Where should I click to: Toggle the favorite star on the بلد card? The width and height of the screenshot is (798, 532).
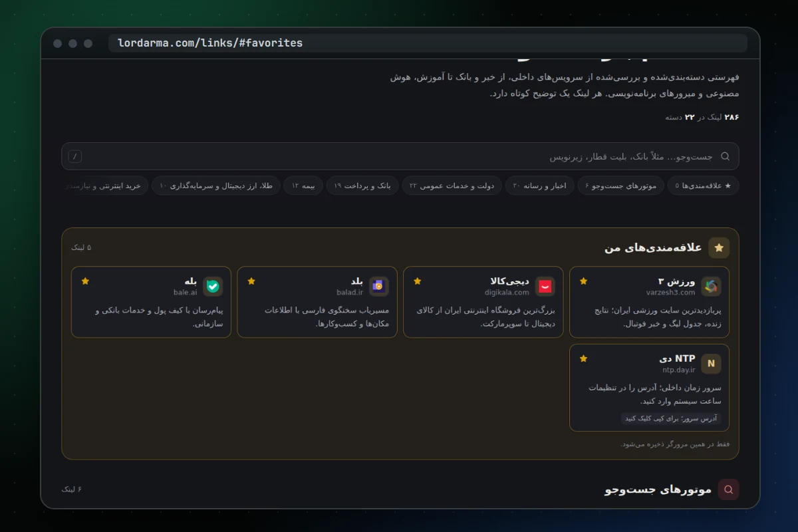click(x=251, y=281)
